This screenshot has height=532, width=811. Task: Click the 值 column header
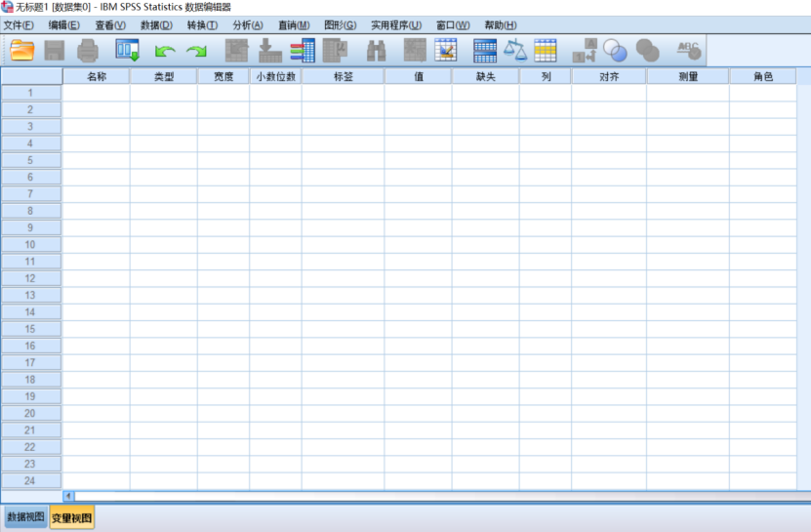(419, 76)
